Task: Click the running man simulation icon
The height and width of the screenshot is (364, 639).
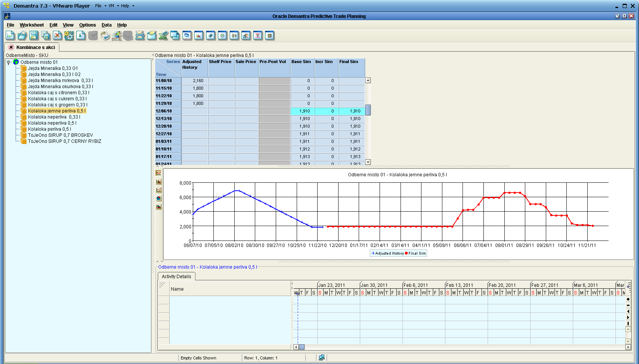Action: [x=117, y=36]
